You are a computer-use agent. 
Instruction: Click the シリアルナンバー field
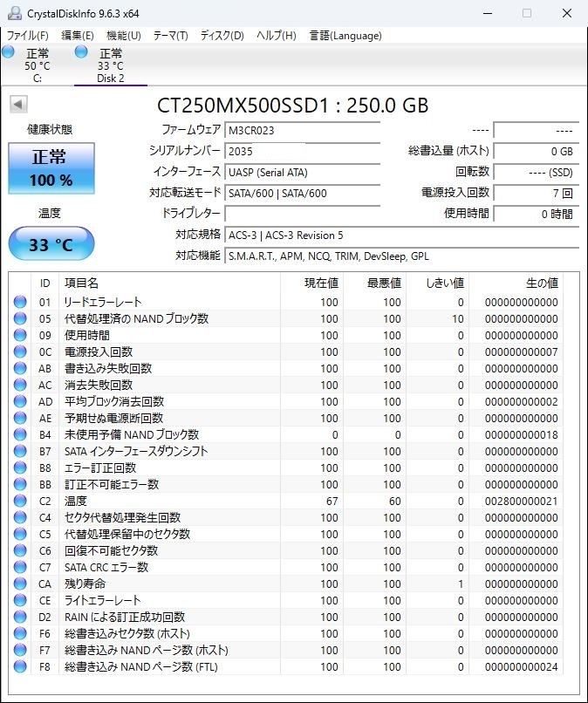[303, 151]
